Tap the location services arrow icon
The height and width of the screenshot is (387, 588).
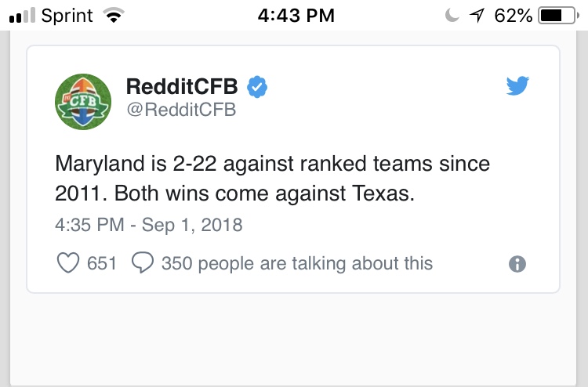[477, 16]
